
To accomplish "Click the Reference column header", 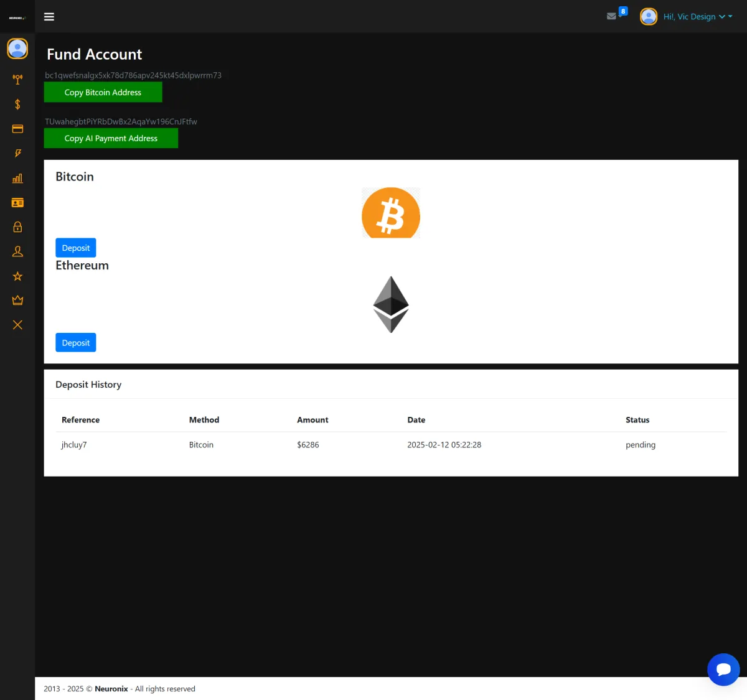I will point(80,420).
